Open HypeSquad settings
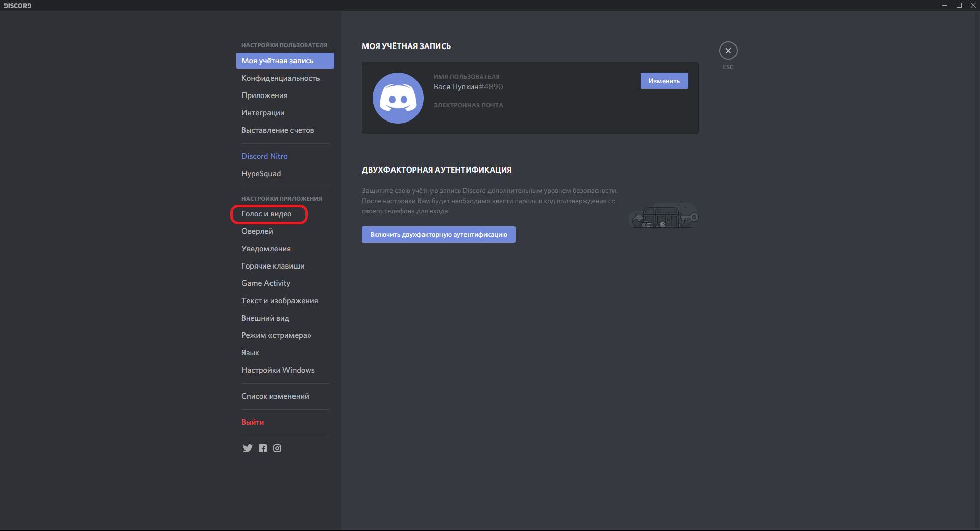Viewport: 980px width, 531px height. tap(285, 174)
